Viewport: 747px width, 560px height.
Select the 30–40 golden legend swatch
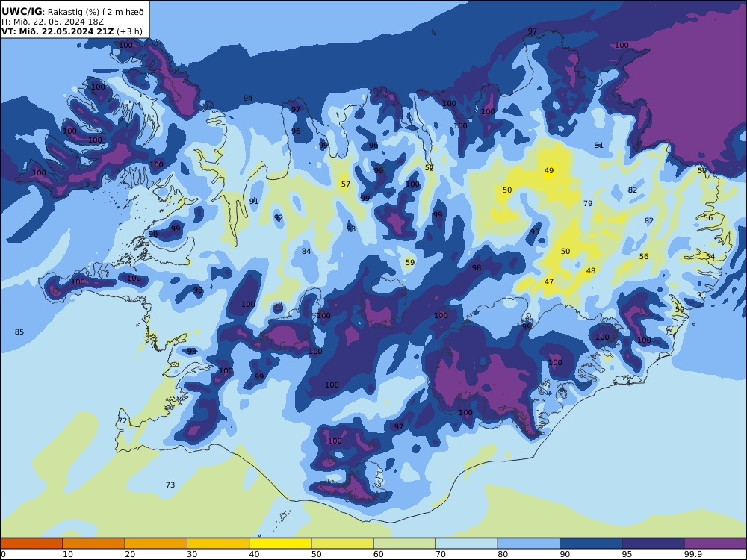click(x=218, y=544)
